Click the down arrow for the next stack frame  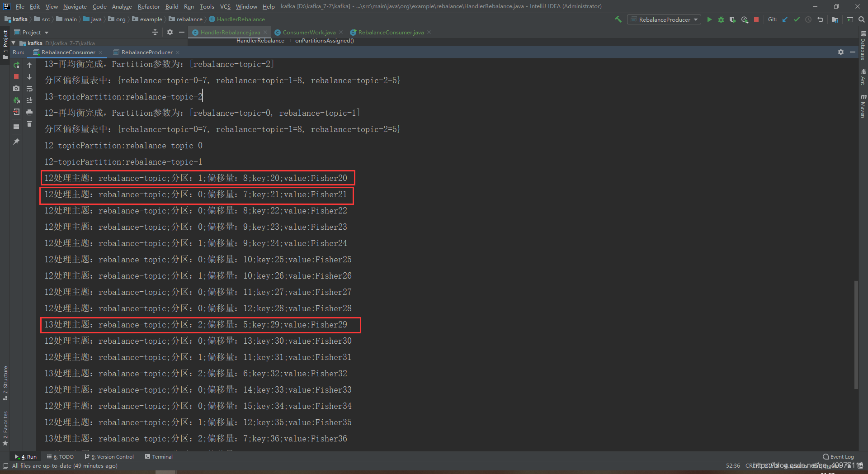click(x=29, y=77)
